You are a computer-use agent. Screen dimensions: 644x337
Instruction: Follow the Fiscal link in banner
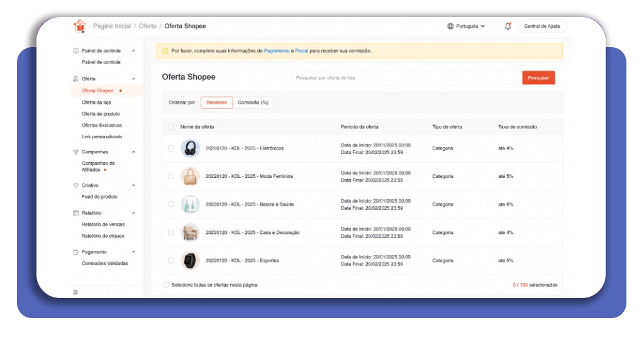pos(301,51)
